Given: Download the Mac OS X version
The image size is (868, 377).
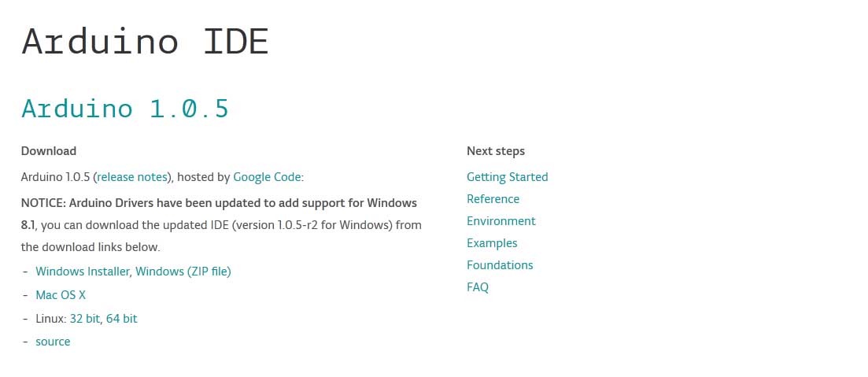Looking at the screenshot, I should coord(61,295).
